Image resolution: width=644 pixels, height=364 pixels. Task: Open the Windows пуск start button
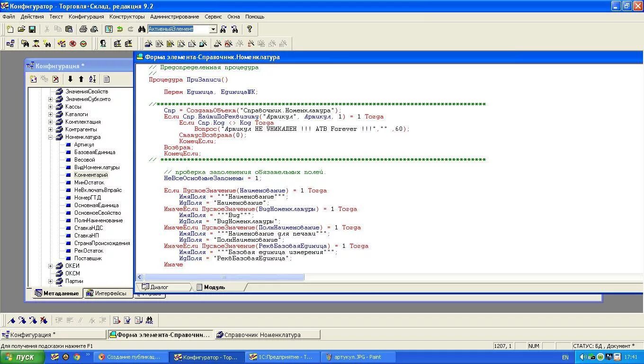point(23,357)
